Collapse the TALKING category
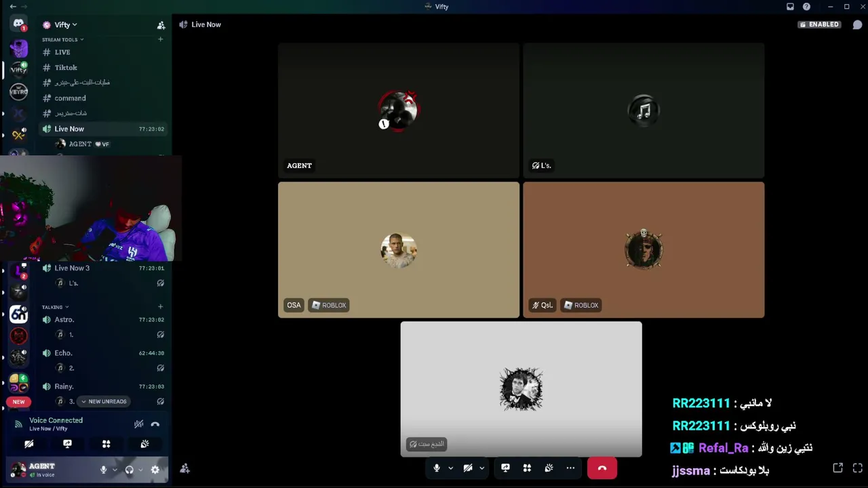868x488 pixels. click(x=55, y=307)
